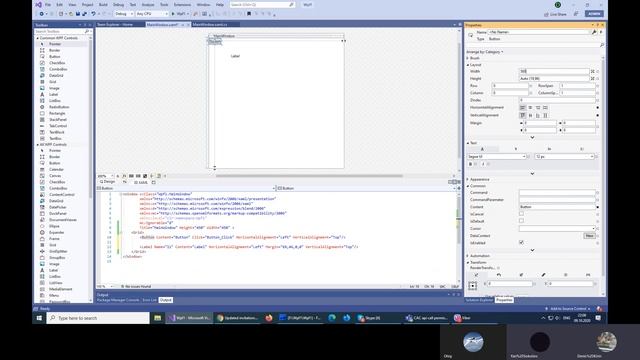
Task: Select Canvas in the Toolbox
Action: pos(55,176)
